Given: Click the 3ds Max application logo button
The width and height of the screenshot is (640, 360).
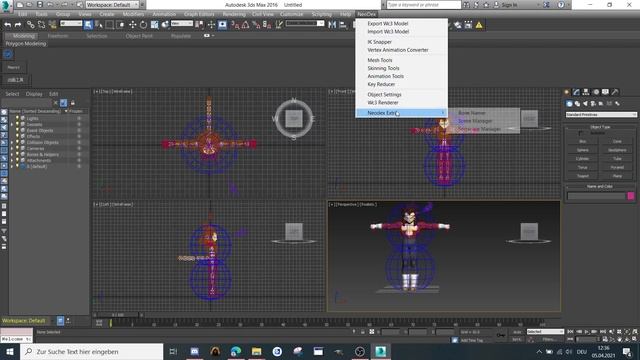Looking at the screenshot, I should [6, 6].
